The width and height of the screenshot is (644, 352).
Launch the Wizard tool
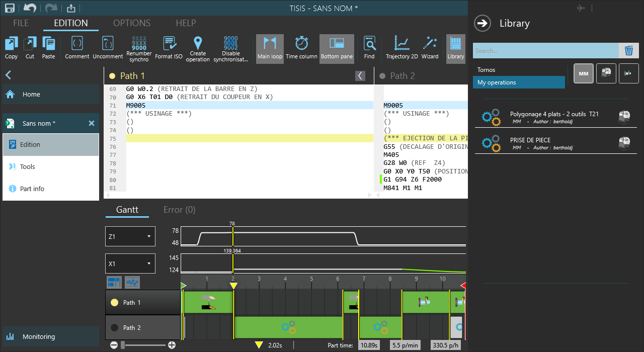[430, 44]
